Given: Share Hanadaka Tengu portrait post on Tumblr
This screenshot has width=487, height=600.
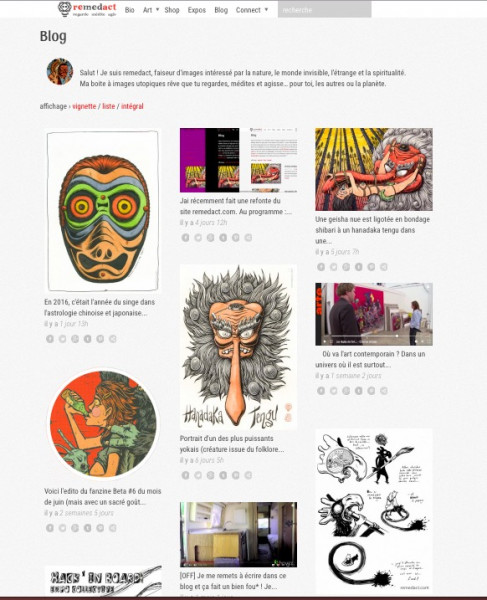Looking at the screenshot, I should coord(223,475).
